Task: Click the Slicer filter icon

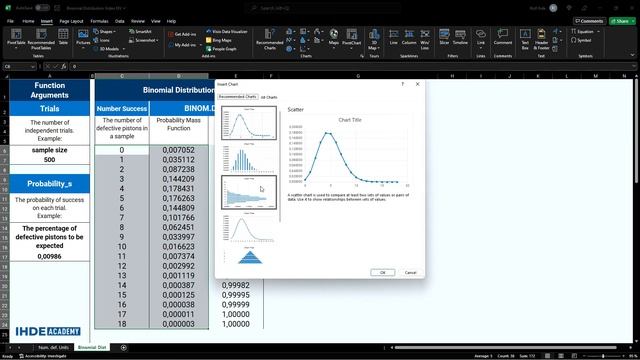Action: 444,37
